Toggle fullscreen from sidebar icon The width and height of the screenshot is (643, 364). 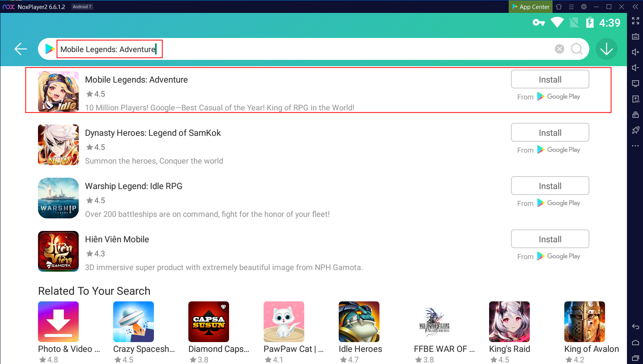point(635,21)
